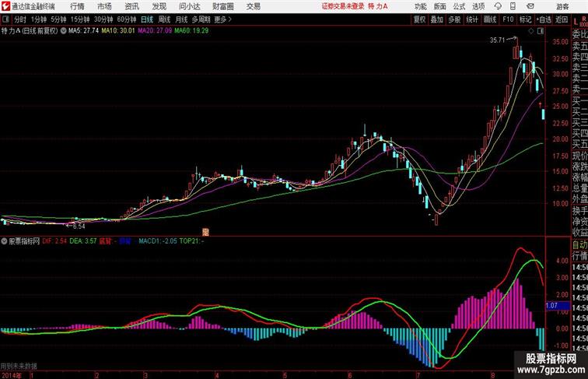Open the 问小达 menu
The width and height of the screenshot is (588, 379).
click(189, 6)
